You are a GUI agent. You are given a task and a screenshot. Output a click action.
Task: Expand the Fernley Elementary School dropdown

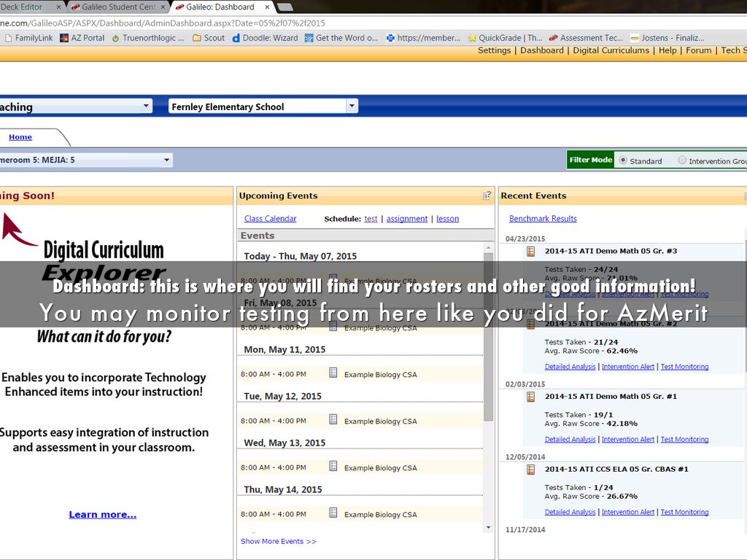pyautogui.click(x=352, y=106)
